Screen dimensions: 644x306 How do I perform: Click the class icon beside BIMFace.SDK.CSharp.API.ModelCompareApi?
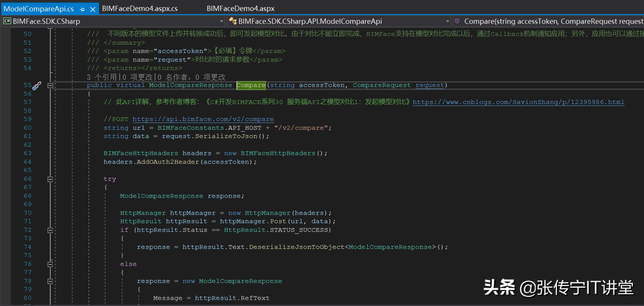click(232, 21)
